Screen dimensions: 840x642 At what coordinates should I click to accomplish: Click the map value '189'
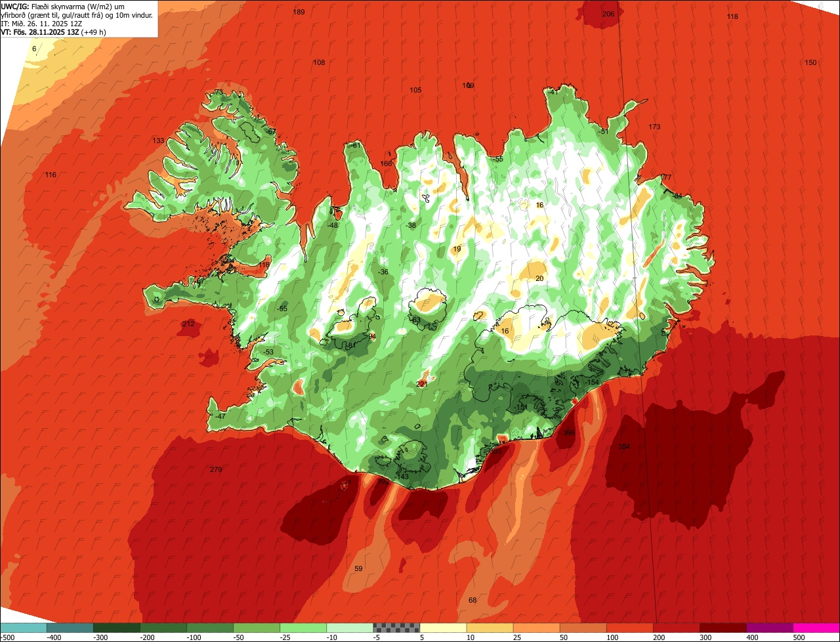[299, 12]
